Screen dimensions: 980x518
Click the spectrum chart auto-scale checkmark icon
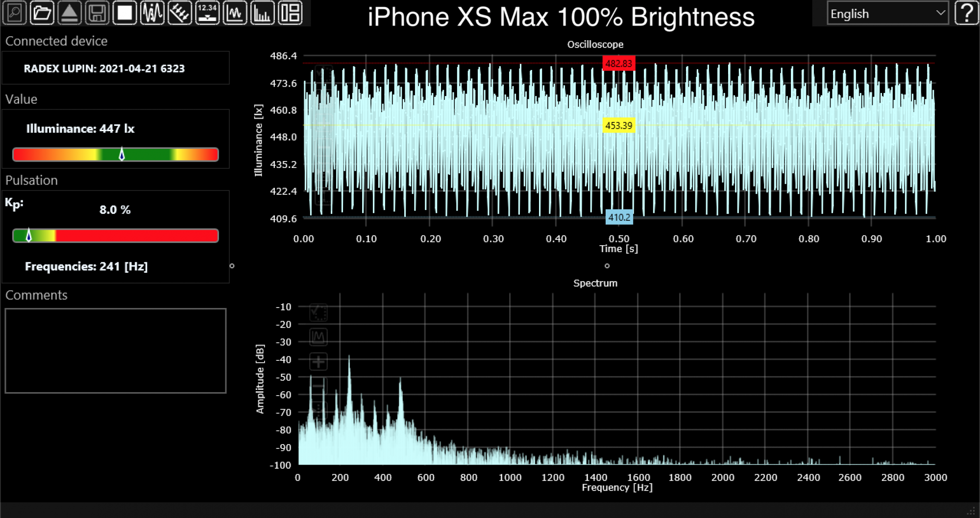(318, 312)
